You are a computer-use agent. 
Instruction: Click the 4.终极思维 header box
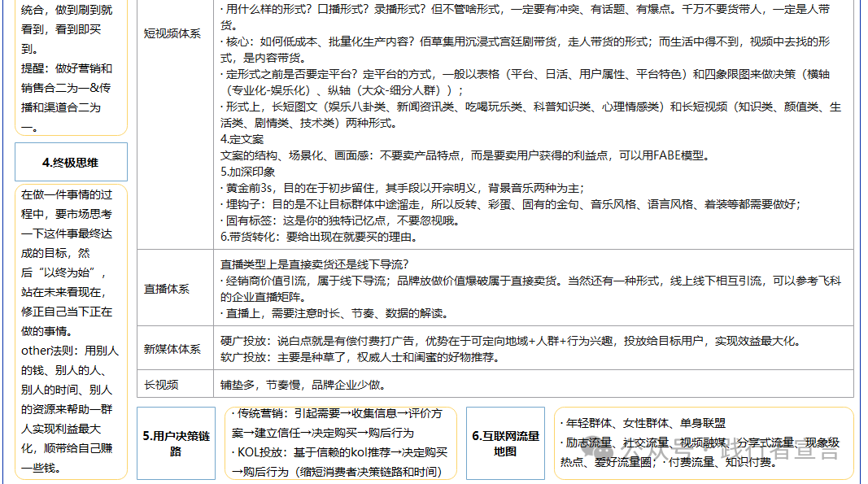(x=69, y=161)
